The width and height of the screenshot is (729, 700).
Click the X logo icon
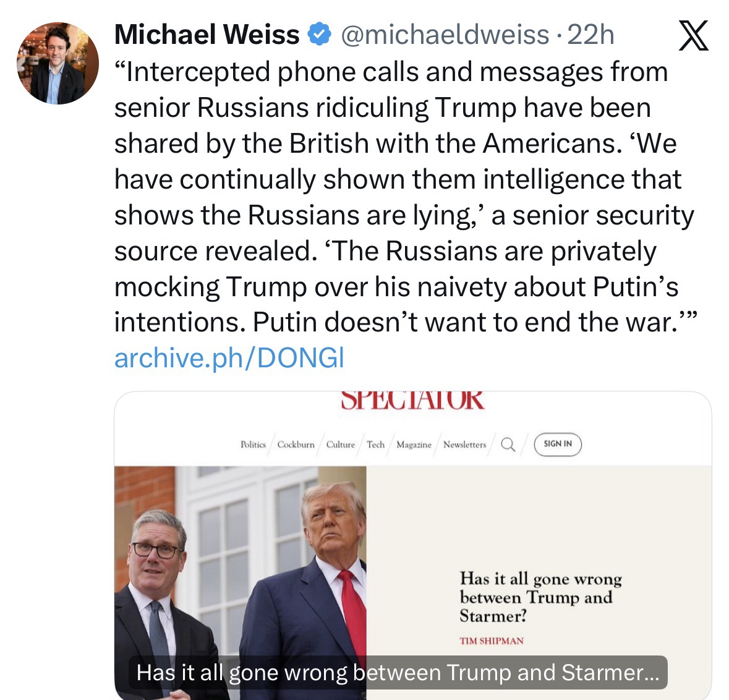point(693,36)
